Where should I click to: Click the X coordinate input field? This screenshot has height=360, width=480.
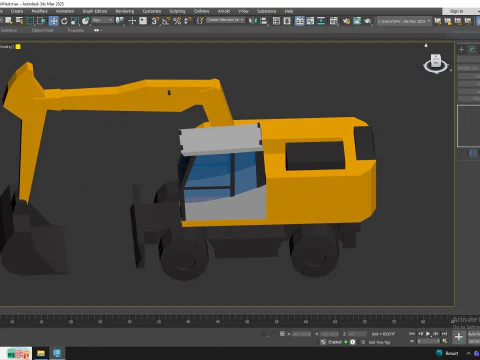click(301, 334)
